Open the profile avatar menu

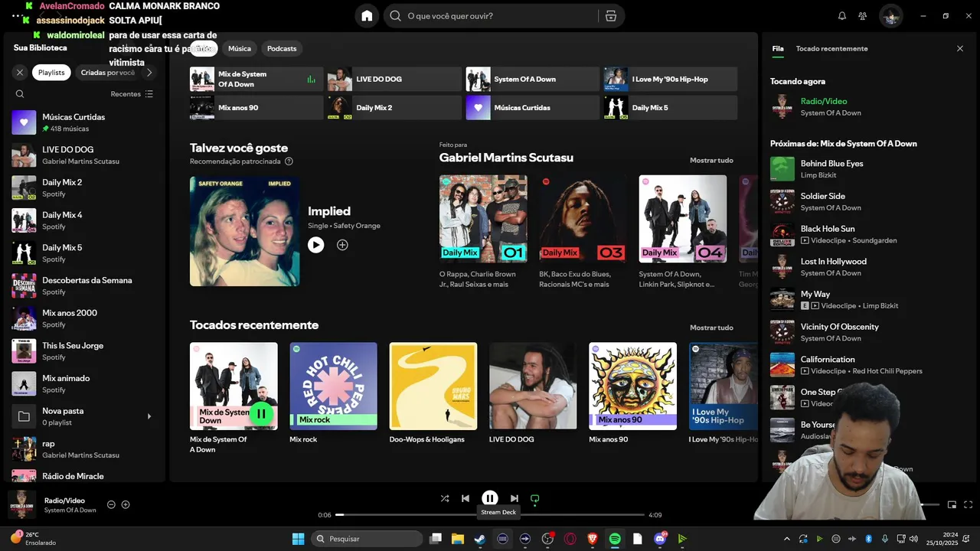tap(890, 15)
